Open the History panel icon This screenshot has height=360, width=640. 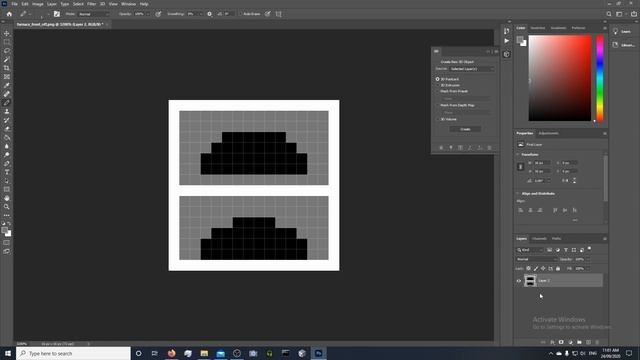pyautogui.click(x=507, y=31)
